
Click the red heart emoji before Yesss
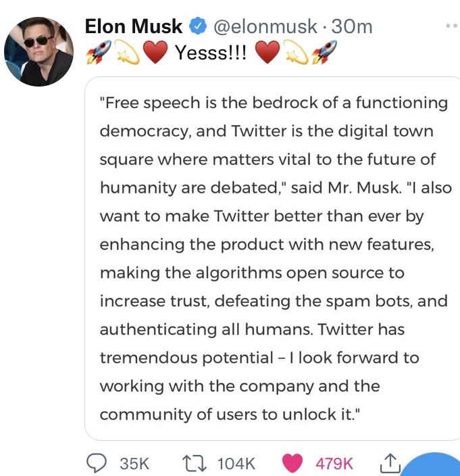click(155, 53)
